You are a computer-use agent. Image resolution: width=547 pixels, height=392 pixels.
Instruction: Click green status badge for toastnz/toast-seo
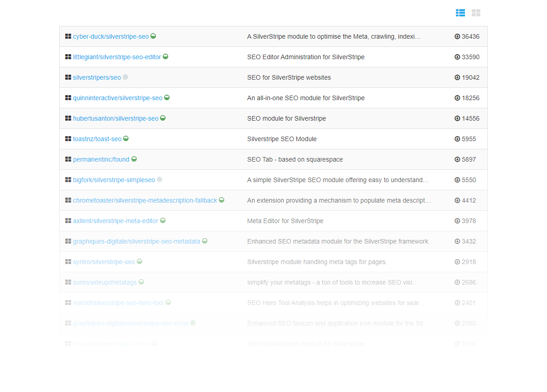pos(126,138)
